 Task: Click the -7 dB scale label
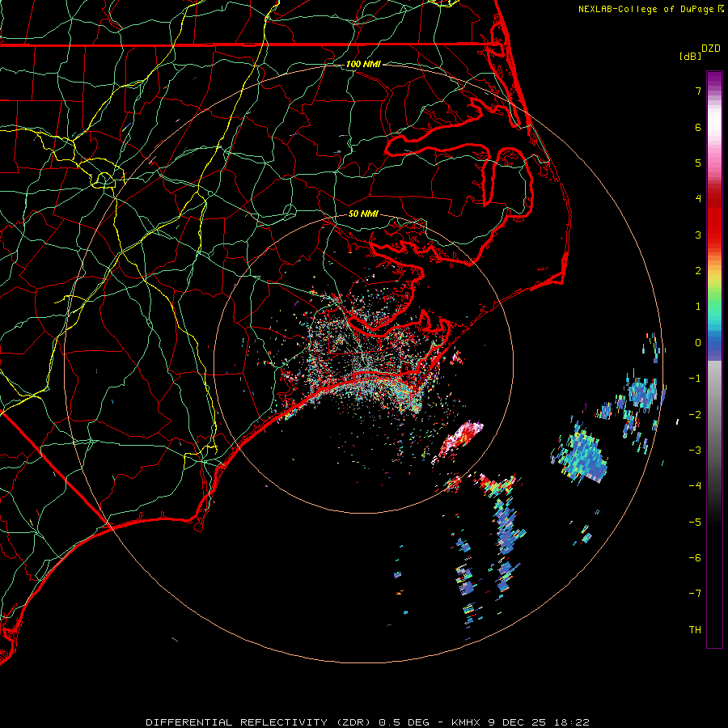(695, 594)
